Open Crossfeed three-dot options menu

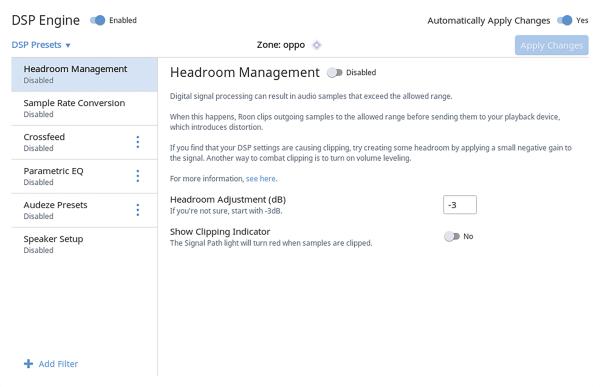click(x=138, y=142)
